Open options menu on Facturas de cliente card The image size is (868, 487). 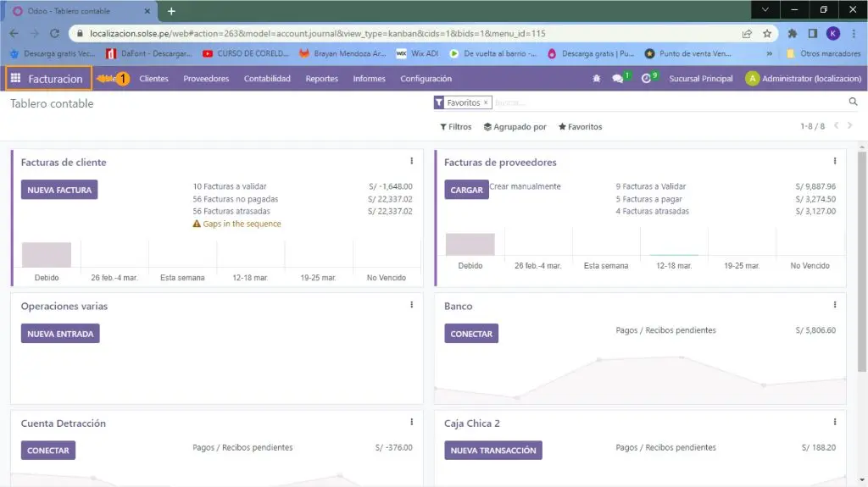pyautogui.click(x=412, y=161)
